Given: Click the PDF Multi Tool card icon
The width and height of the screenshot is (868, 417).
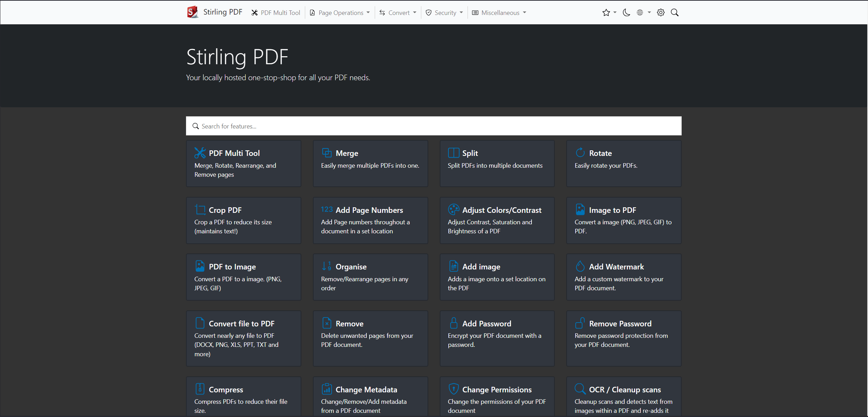Looking at the screenshot, I should pyautogui.click(x=200, y=153).
